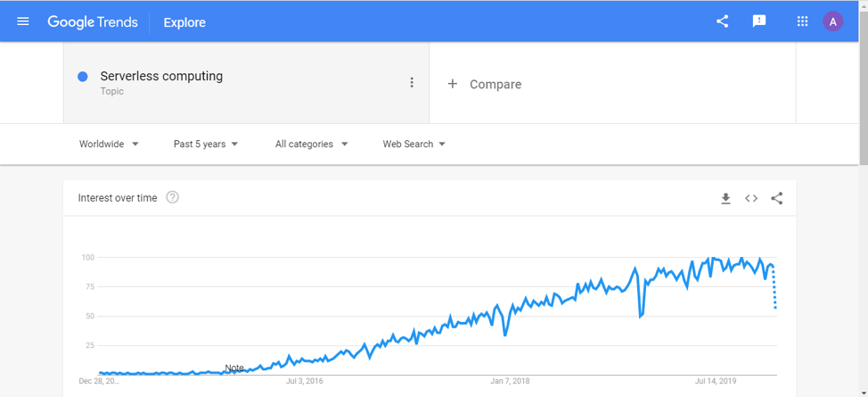Show help for Interest over time
The width and height of the screenshot is (868, 397).
172,197
